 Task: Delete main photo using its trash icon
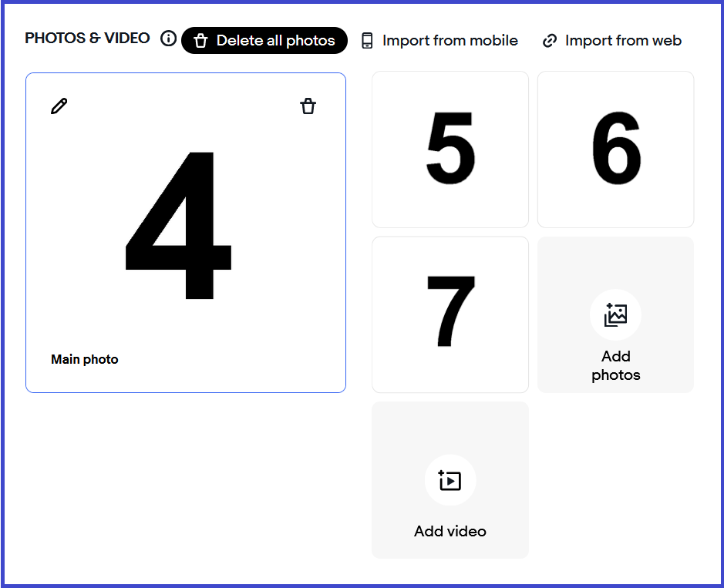pos(308,106)
